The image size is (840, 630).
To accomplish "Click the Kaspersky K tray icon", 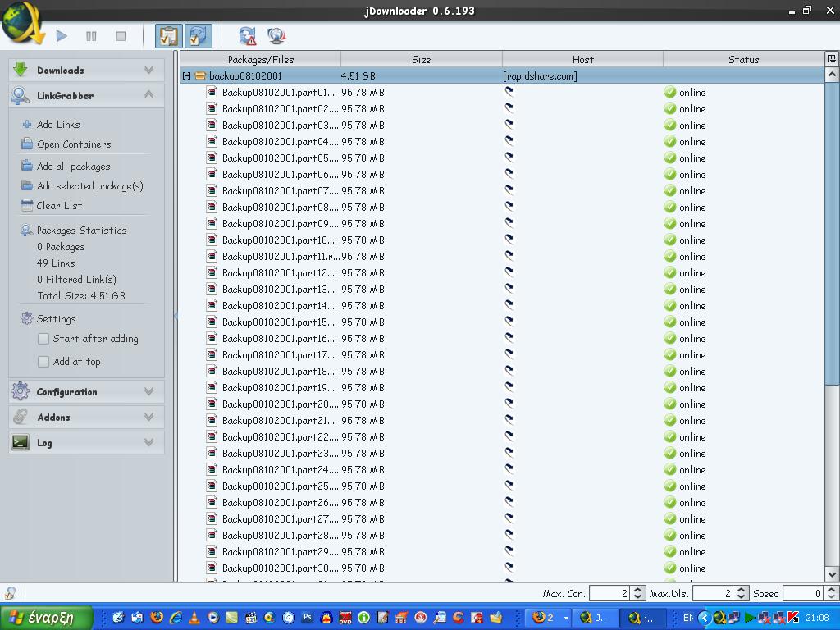I will pyautogui.click(x=793, y=618).
